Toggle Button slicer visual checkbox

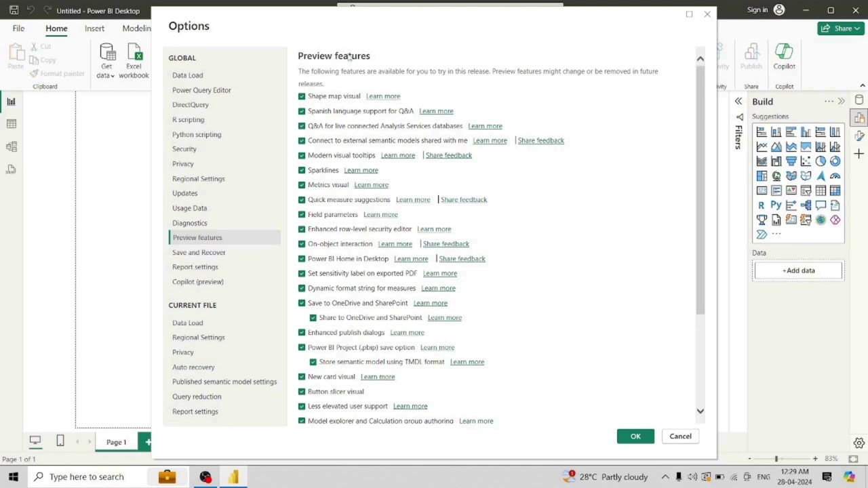tap(302, 392)
